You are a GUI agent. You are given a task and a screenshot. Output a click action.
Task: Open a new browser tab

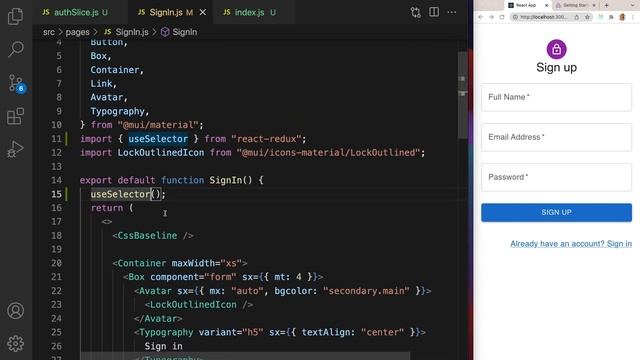pos(607,5)
